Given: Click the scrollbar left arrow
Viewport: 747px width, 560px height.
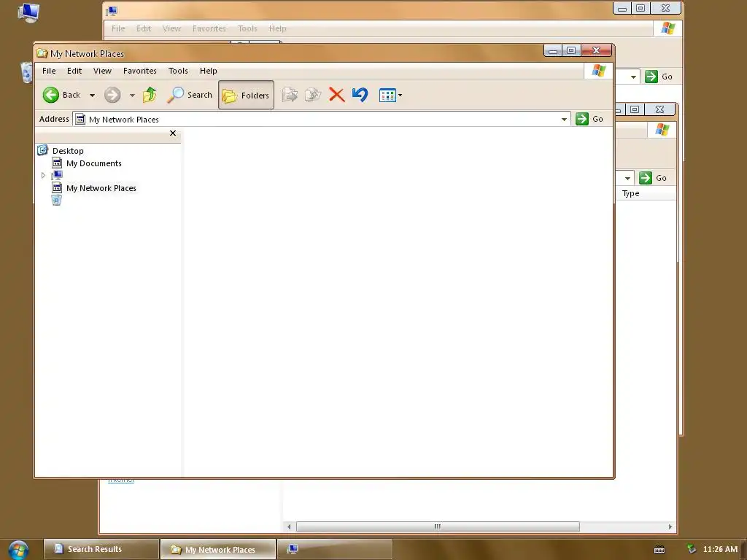Looking at the screenshot, I should [x=289, y=526].
